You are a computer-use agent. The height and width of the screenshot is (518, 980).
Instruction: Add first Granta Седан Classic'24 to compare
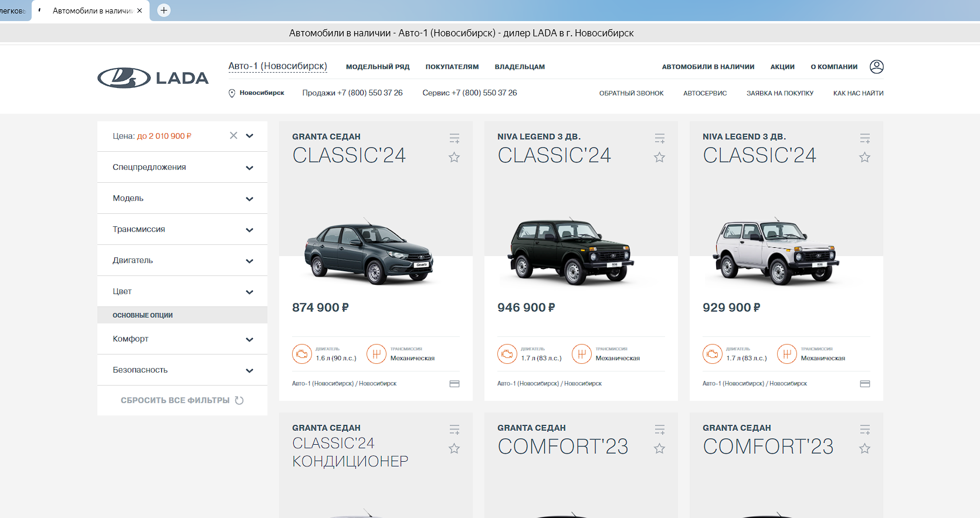click(x=455, y=138)
